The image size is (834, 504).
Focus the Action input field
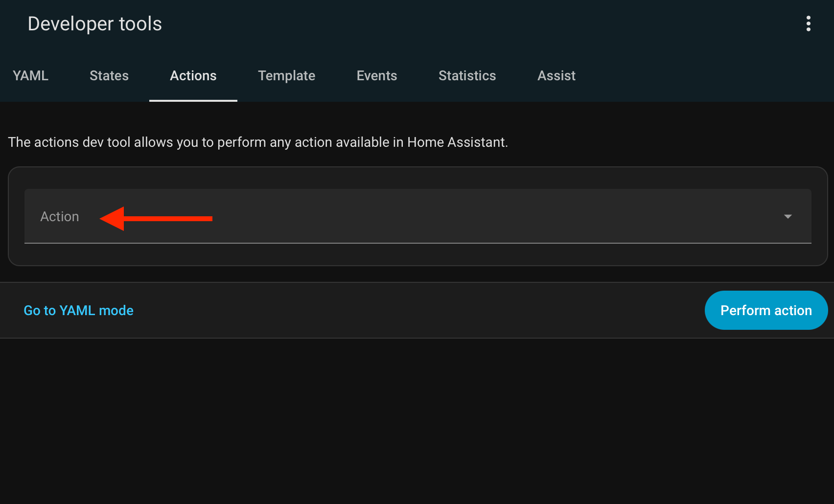[418, 216]
